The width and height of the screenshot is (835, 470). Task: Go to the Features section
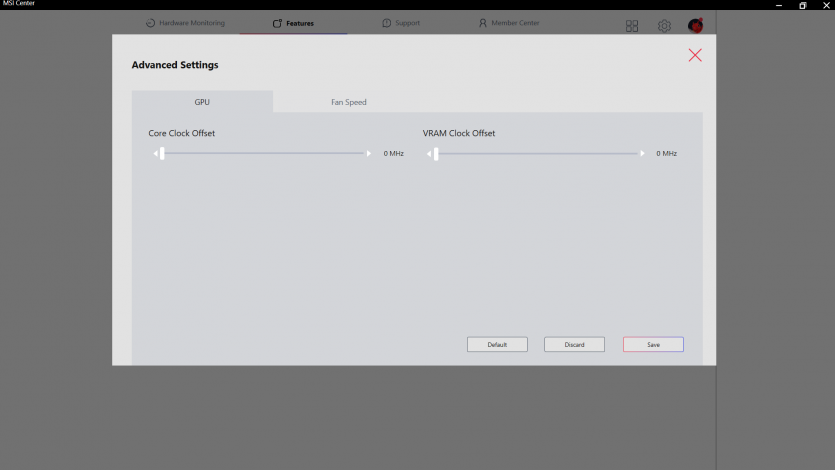(293, 23)
